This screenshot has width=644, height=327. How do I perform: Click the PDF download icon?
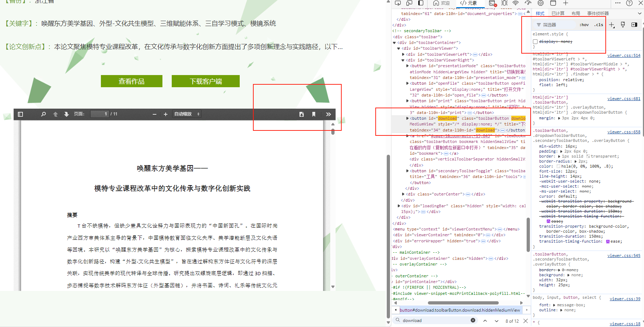[x=302, y=114]
